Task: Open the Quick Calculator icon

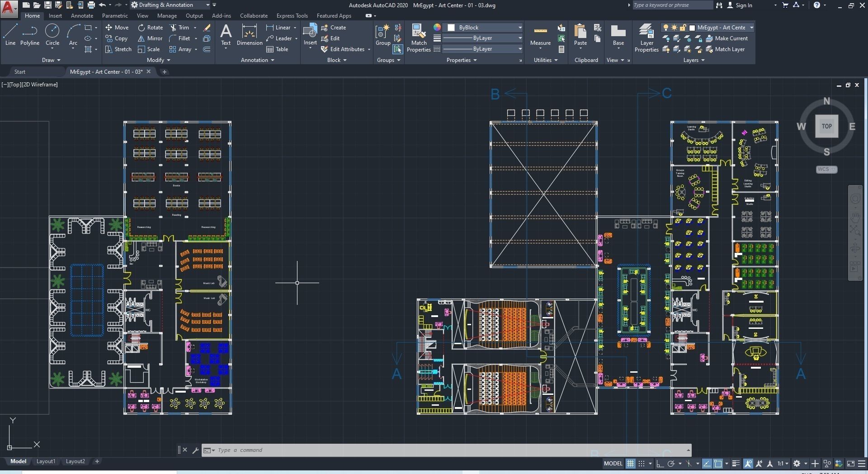Action: [561, 49]
